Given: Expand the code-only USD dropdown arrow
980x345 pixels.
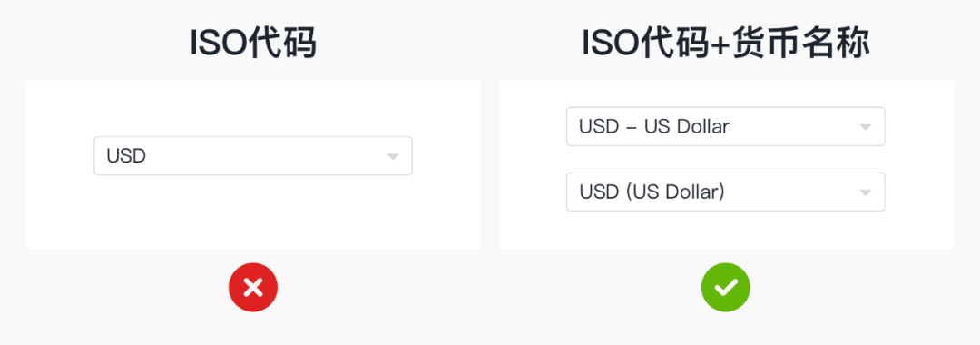Looking at the screenshot, I should coord(393,156).
